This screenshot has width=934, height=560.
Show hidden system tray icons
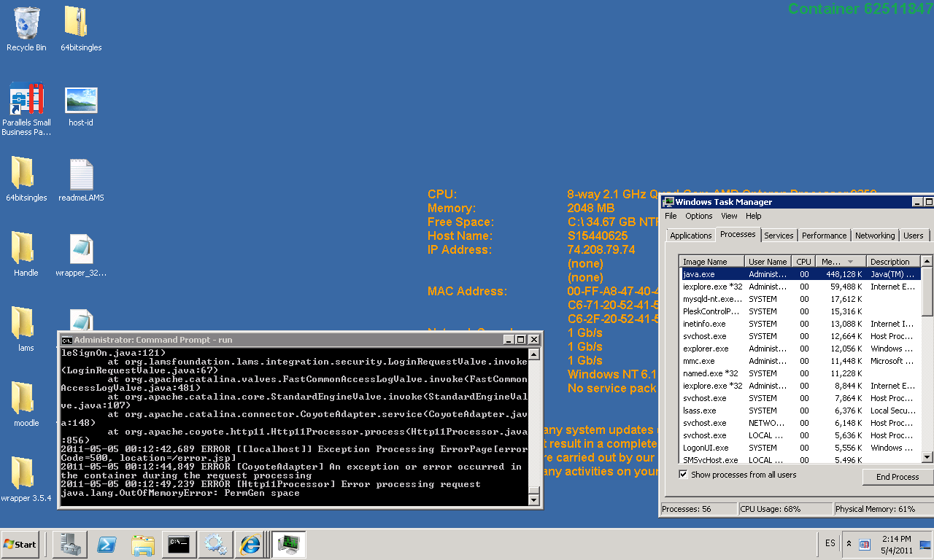[849, 544]
